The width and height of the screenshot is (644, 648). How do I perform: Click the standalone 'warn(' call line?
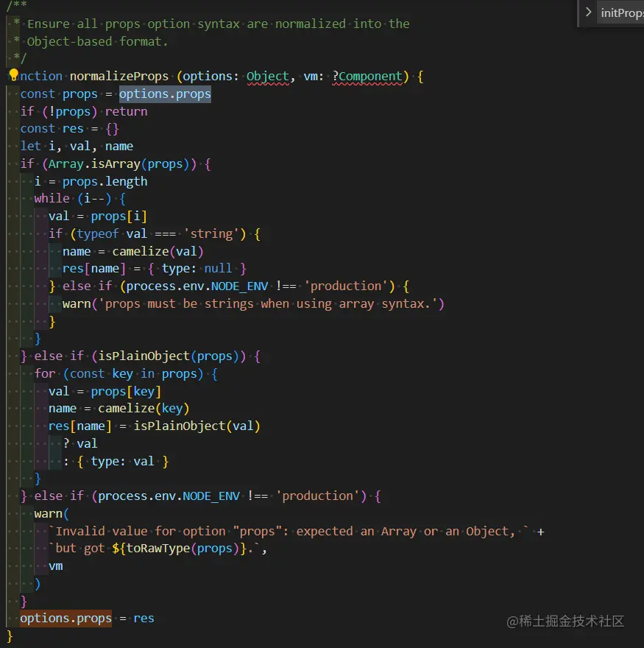(x=52, y=514)
